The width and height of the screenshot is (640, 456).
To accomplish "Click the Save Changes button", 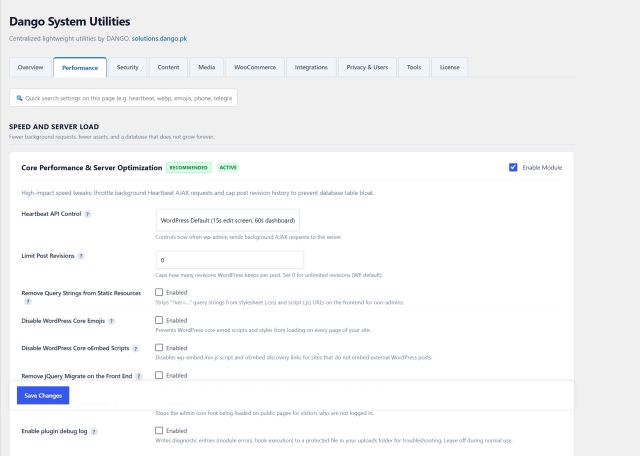I will (43, 396).
